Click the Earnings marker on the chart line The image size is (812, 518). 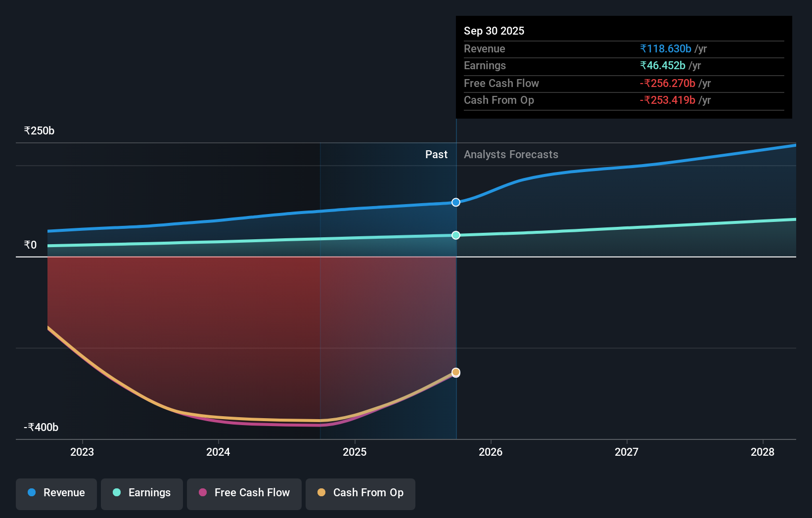455,235
